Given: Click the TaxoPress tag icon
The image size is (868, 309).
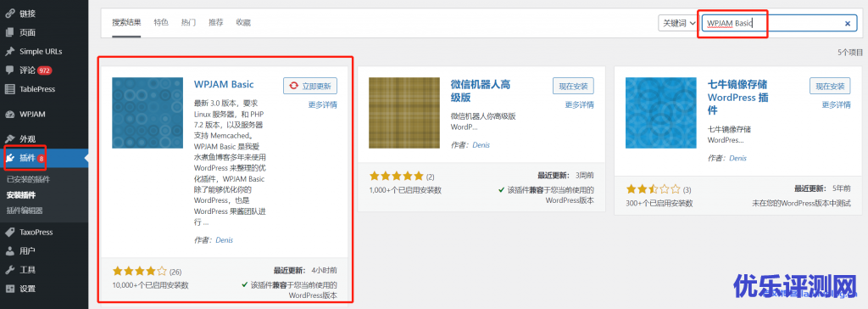Looking at the screenshot, I should (x=9, y=232).
